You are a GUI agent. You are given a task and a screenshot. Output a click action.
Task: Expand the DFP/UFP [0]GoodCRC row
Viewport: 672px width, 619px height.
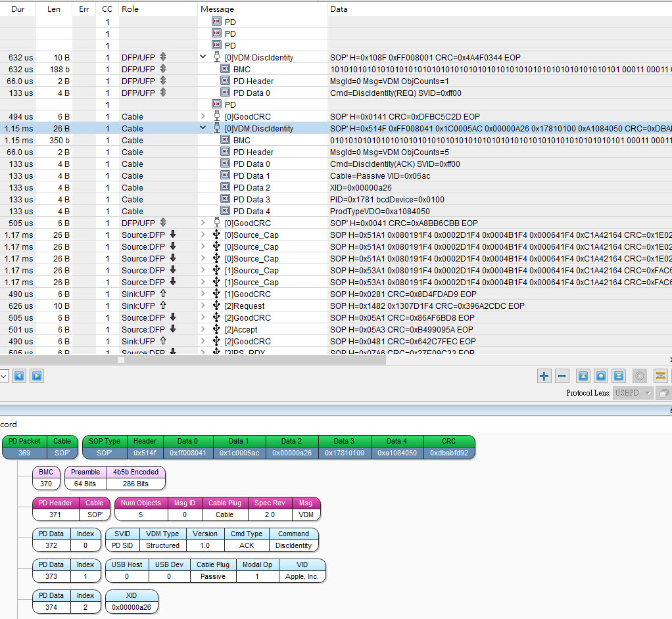click(x=203, y=223)
